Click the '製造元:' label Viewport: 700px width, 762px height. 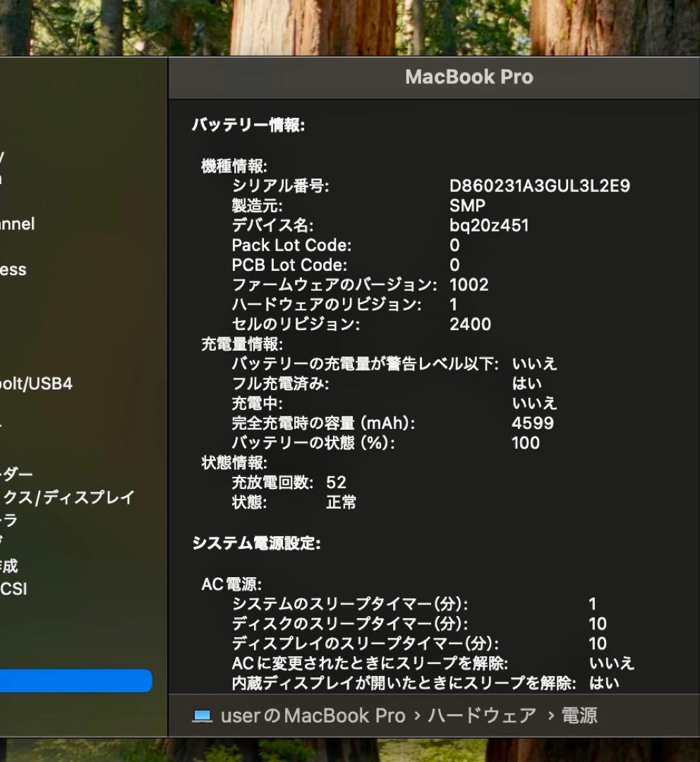257,205
